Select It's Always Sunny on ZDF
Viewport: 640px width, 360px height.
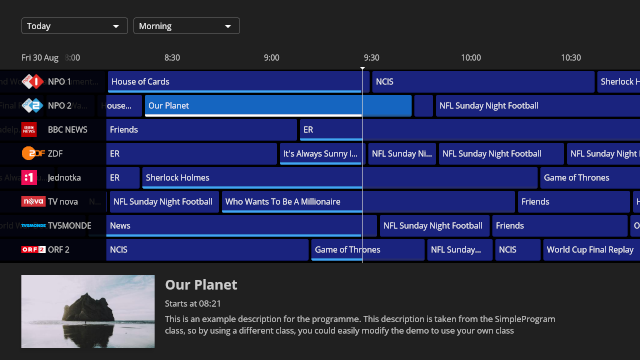tap(322, 154)
